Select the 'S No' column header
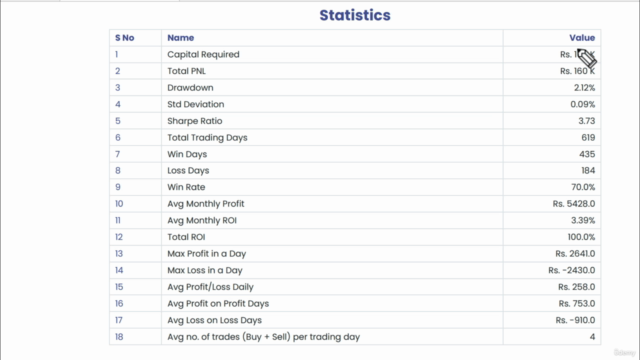This screenshot has width=640, height=360. coord(124,38)
